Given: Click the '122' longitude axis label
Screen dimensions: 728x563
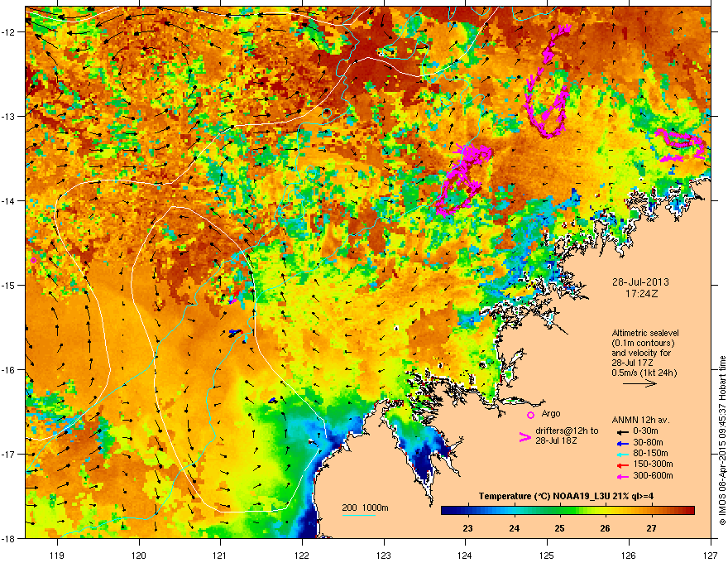Looking at the screenshot, I should click(x=302, y=555).
